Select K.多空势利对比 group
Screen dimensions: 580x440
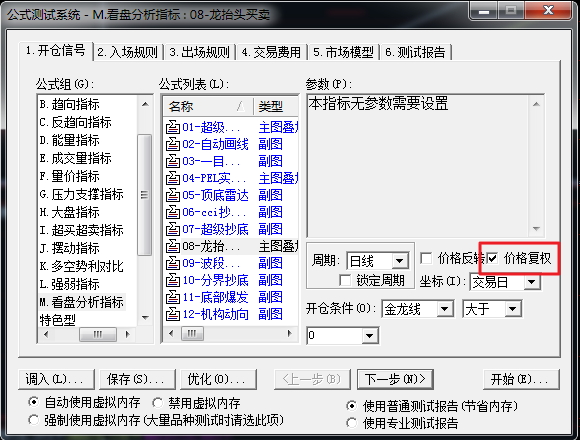tap(81, 266)
